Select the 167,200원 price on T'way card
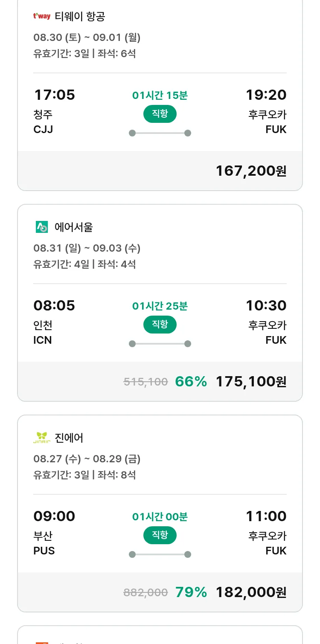The width and height of the screenshot is (320, 644). (x=251, y=171)
